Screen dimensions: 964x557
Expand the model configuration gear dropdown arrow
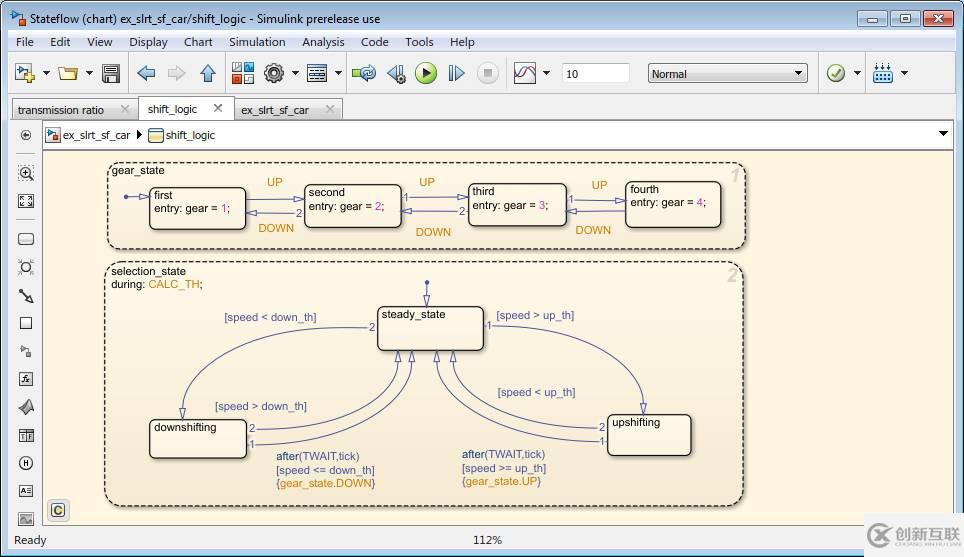(295, 73)
